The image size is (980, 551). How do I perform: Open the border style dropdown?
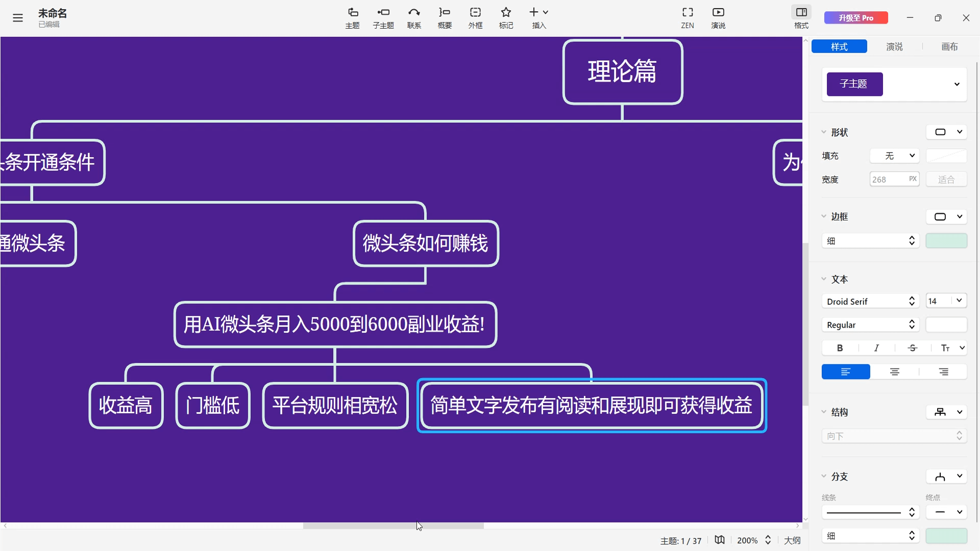[x=946, y=216]
